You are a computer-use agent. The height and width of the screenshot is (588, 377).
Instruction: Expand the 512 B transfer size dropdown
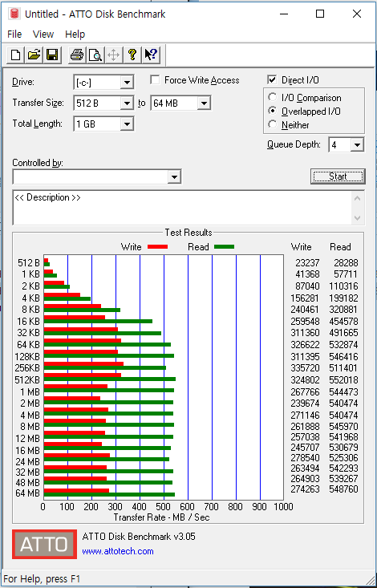click(128, 103)
